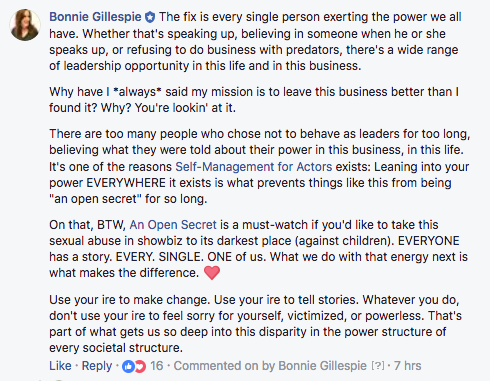Click the heart emoji after 'the difference.'

click(212, 273)
